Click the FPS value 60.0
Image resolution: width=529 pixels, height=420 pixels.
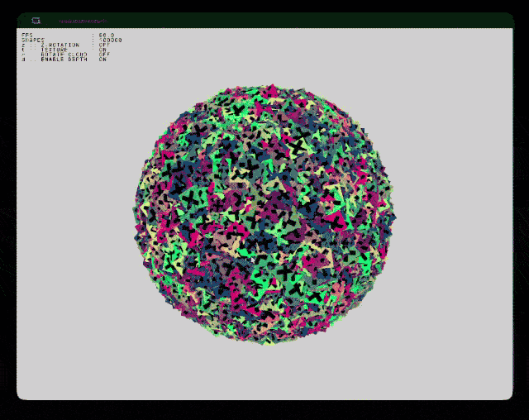tap(107, 35)
